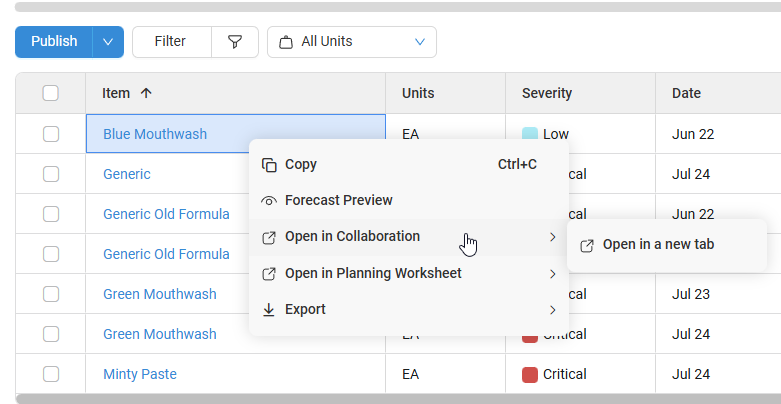Click the Copy icon in context menu
The height and width of the screenshot is (404, 781).
click(x=269, y=165)
